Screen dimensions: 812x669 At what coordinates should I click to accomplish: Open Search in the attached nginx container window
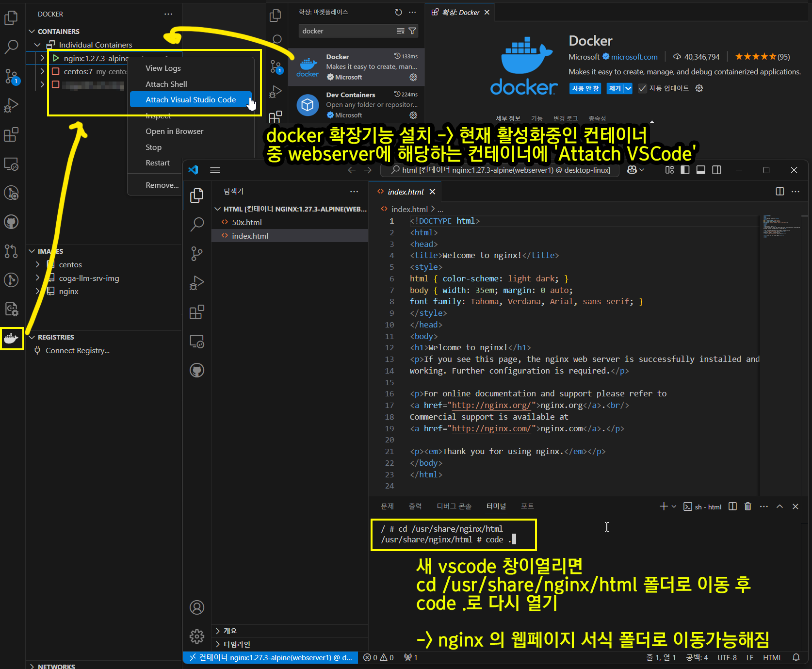click(x=197, y=224)
